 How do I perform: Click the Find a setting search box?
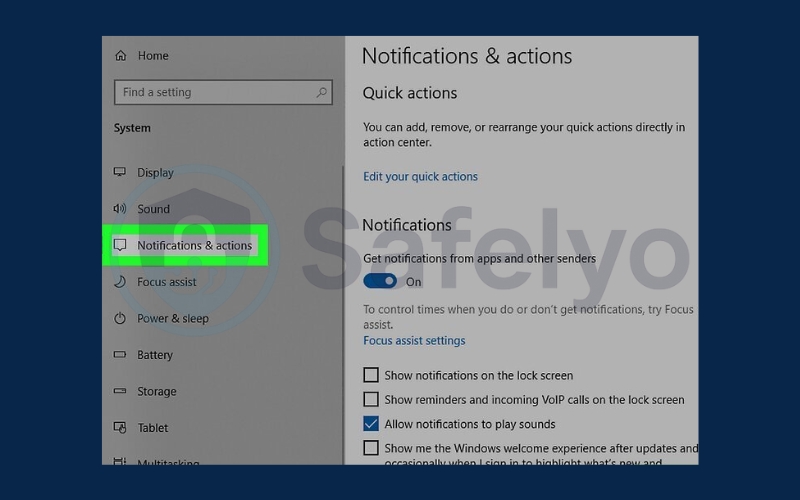point(223,92)
